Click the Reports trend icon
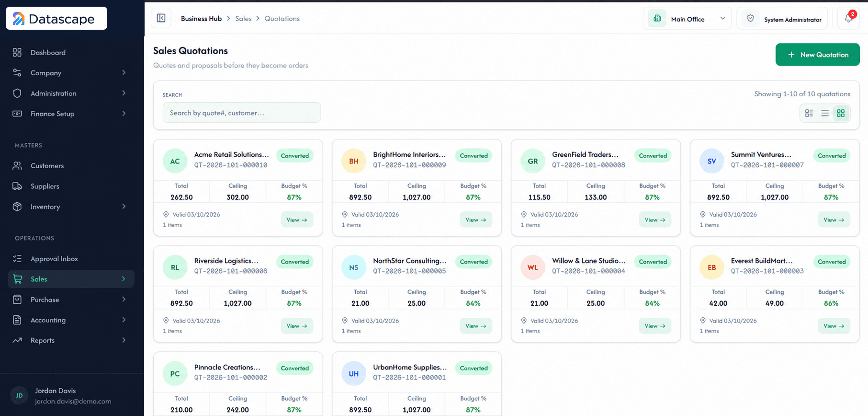This screenshot has height=416, width=868. (x=17, y=340)
